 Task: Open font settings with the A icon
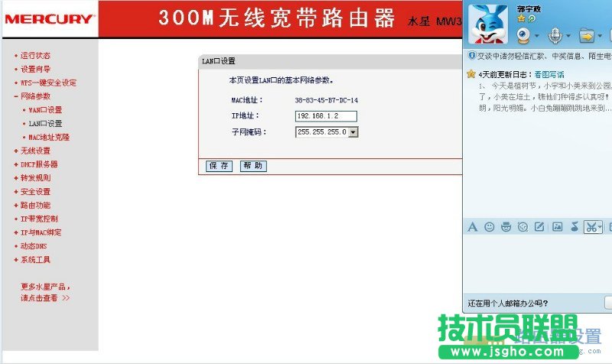(472, 226)
